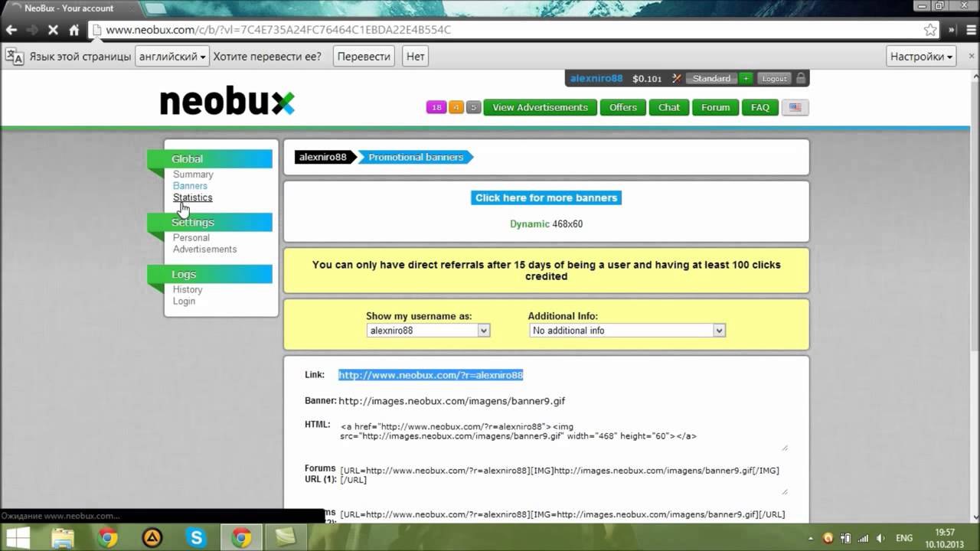This screenshot has width=980, height=551.
Task: Click the green plus upgrade button
Action: [x=745, y=78]
